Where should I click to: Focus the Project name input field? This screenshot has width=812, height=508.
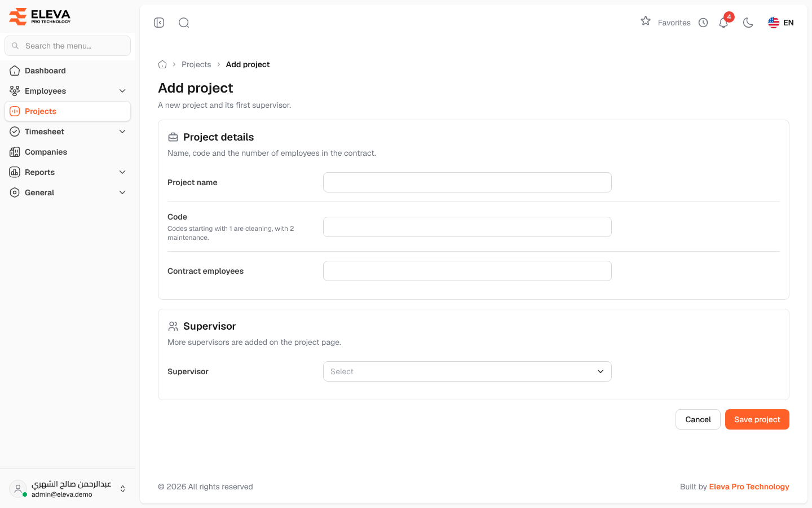pyautogui.click(x=467, y=182)
